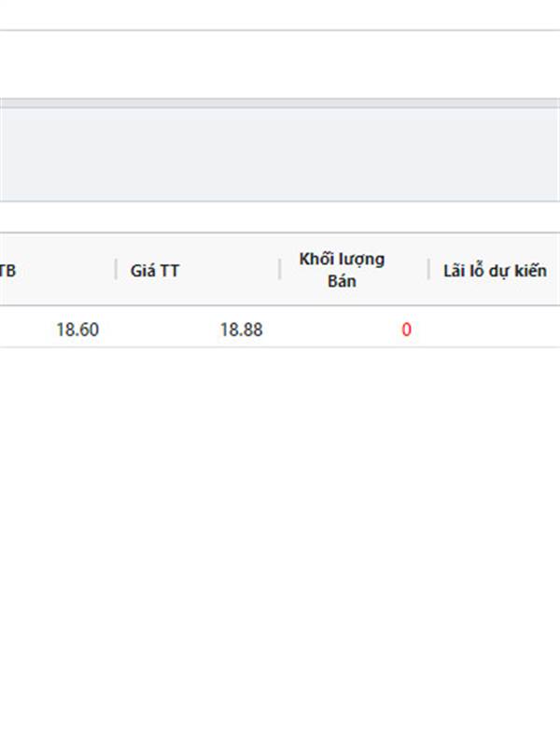This screenshot has height=747, width=560.
Task: Click the Khối lượng Bán column header
Action: [x=342, y=270]
